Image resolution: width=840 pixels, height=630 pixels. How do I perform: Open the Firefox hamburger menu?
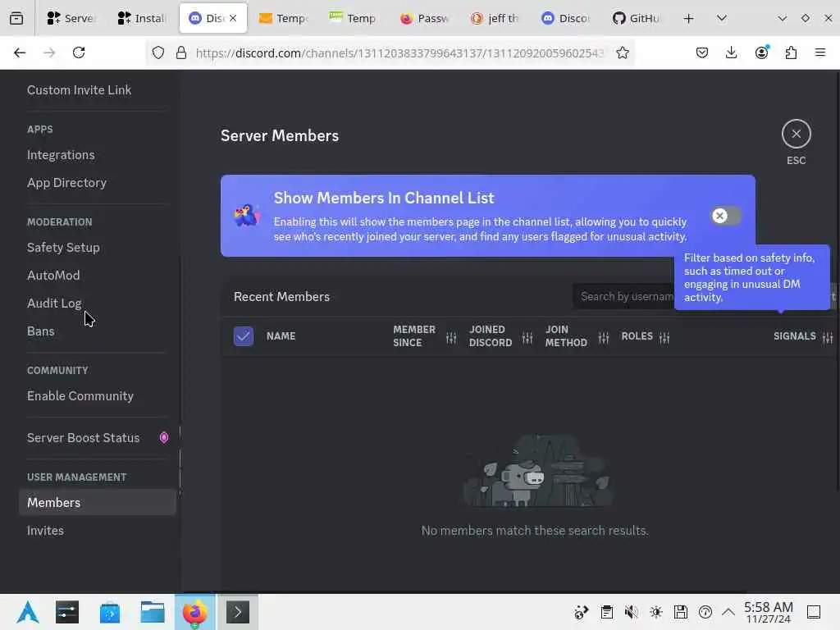point(820,52)
